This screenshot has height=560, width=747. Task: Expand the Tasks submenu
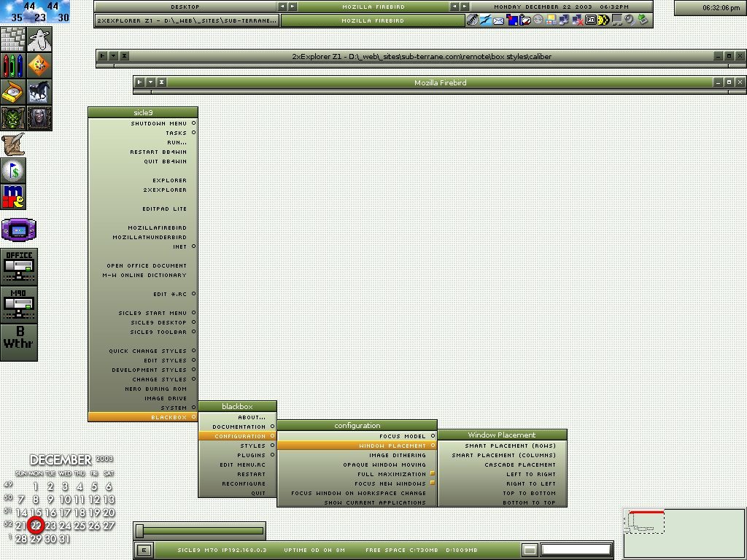pos(143,133)
